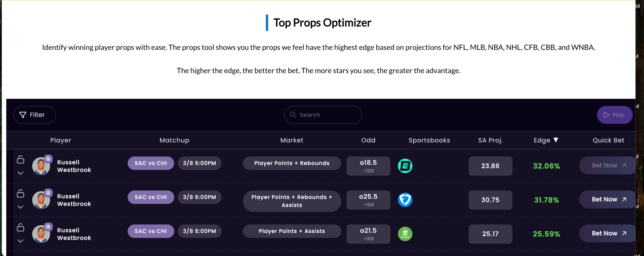This screenshot has width=644, height=256.
Task: Click Westbrook's photo in Points + Rebounds row
Action: point(41,166)
